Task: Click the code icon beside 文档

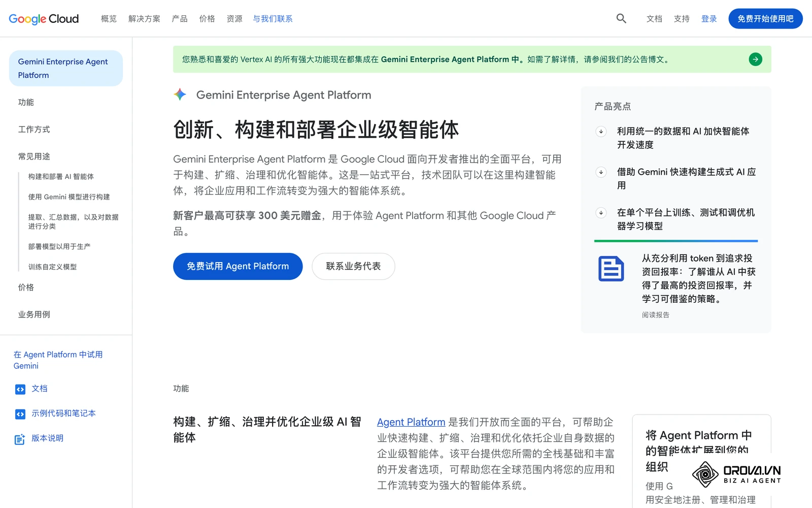Action: pyautogui.click(x=20, y=389)
